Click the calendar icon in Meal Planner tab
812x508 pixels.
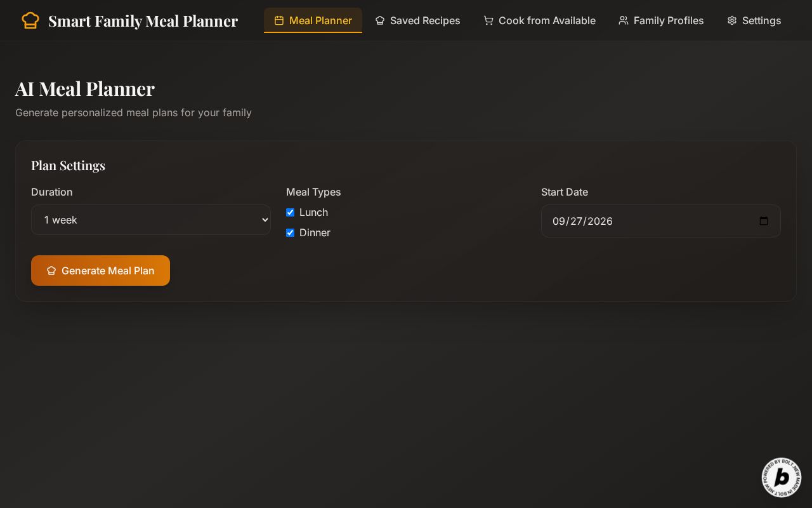279,20
